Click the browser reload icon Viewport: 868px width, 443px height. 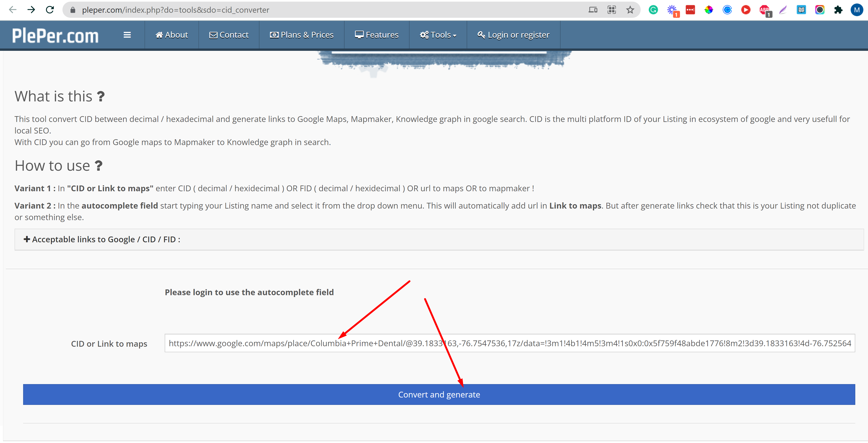point(50,10)
